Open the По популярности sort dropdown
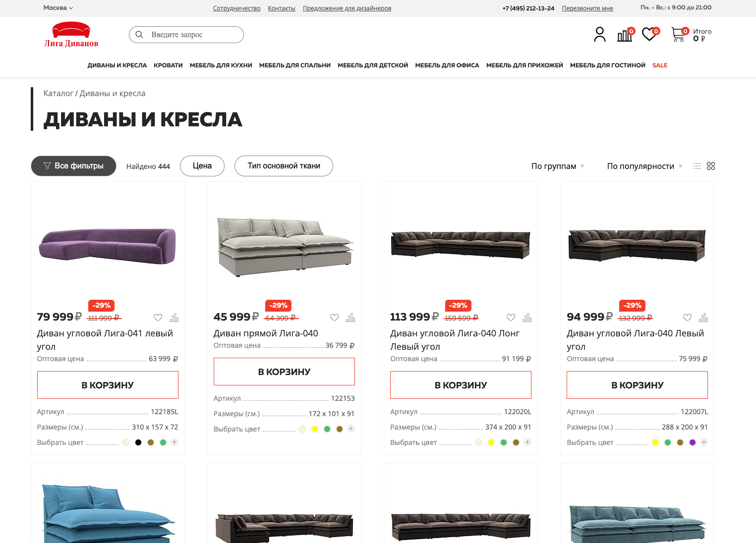 coord(644,166)
